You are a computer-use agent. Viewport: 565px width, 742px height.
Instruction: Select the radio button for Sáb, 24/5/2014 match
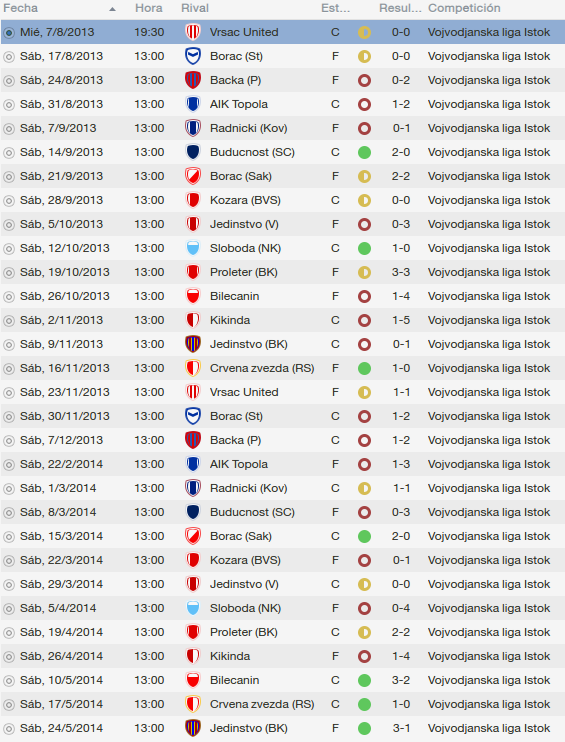(x=9, y=728)
